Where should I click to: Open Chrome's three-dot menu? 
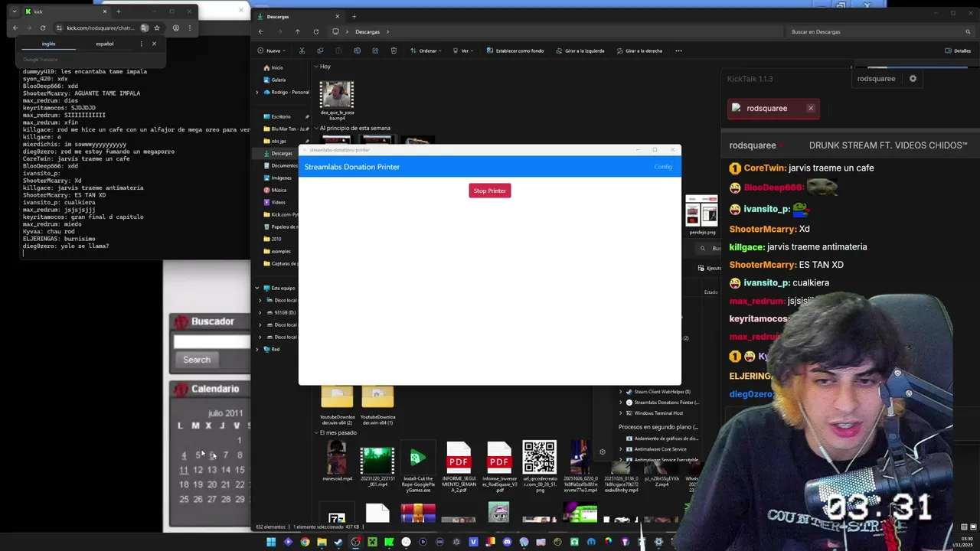(x=189, y=28)
